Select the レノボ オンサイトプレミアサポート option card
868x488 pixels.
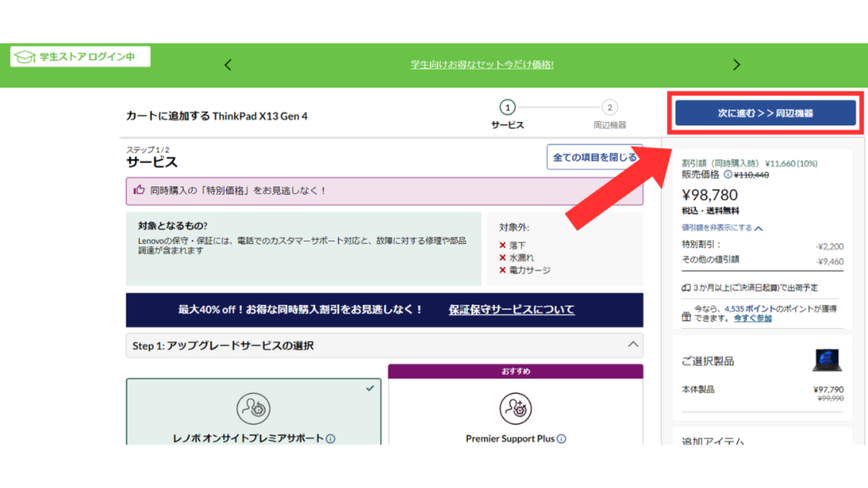coord(253,415)
